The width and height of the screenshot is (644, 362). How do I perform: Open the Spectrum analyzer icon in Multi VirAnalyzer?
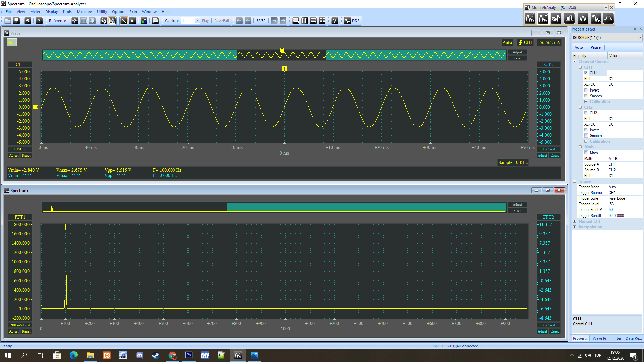530,19
